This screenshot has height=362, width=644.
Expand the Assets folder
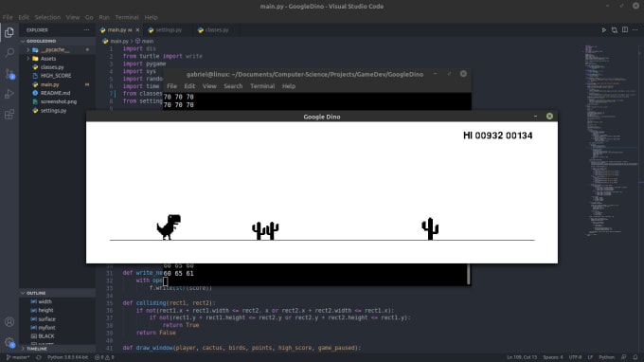pos(58,59)
